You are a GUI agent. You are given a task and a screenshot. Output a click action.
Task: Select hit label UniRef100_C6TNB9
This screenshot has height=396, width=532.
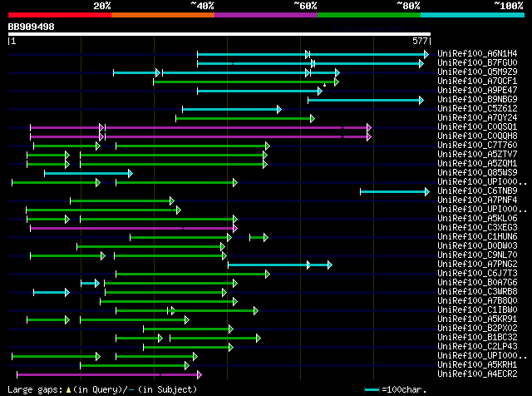coord(477,191)
